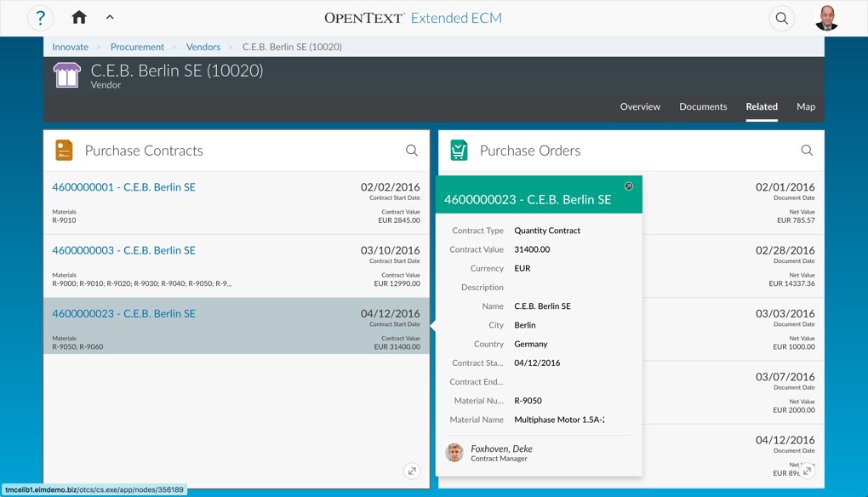
Task: Click Quantity Contract value in popup
Action: [x=547, y=231]
